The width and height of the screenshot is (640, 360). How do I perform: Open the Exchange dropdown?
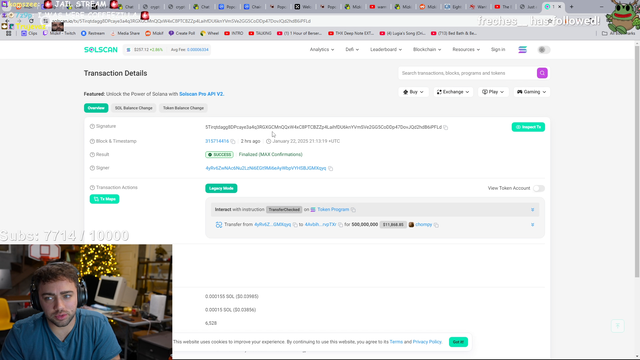(453, 92)
